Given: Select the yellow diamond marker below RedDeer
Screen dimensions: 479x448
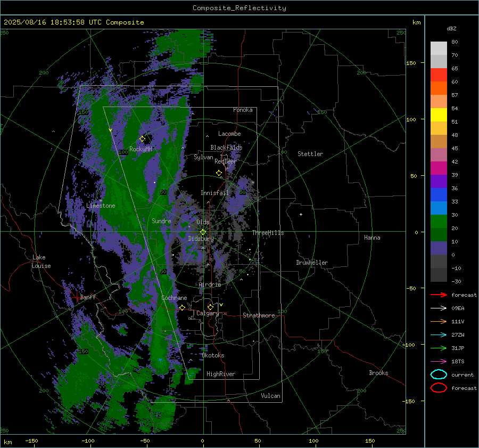Looking at the screenshot, I should (219, 173).
